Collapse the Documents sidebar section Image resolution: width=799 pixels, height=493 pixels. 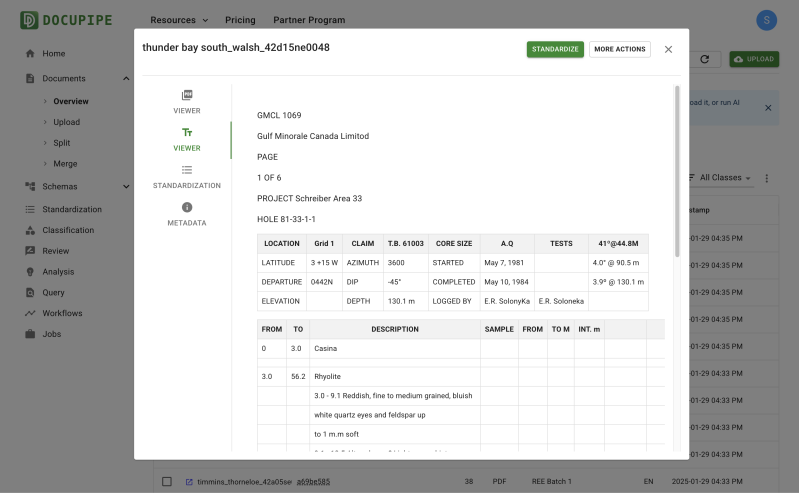tap(126, 78)
